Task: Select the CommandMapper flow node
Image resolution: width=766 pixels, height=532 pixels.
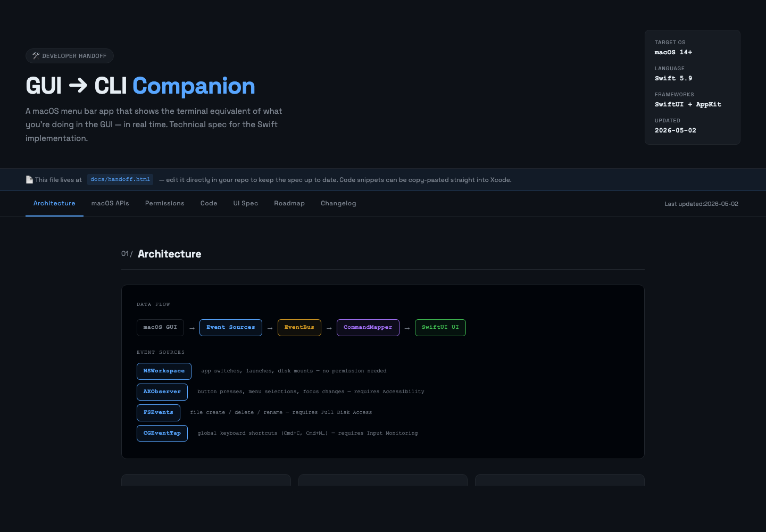Action: (368, 327)
